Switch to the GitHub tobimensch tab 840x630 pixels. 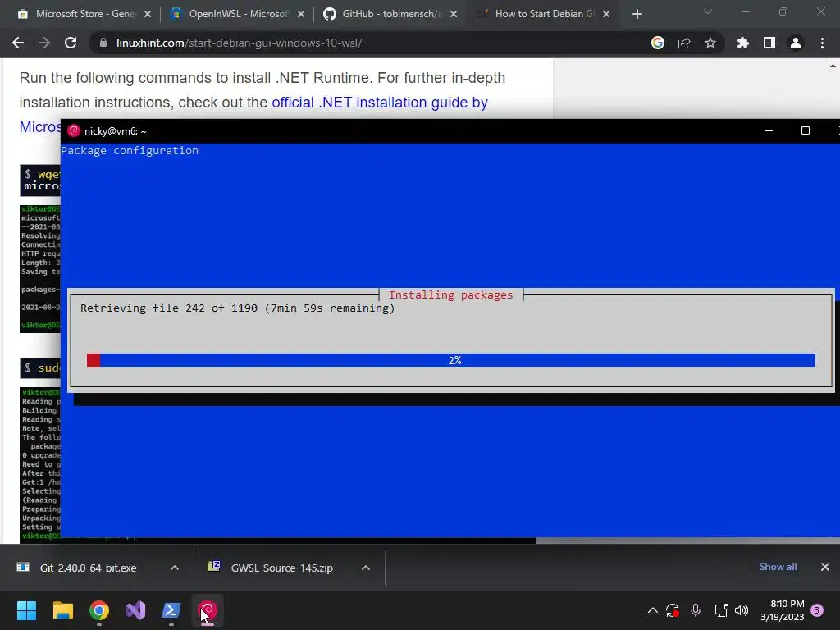(x=391, y=14)
